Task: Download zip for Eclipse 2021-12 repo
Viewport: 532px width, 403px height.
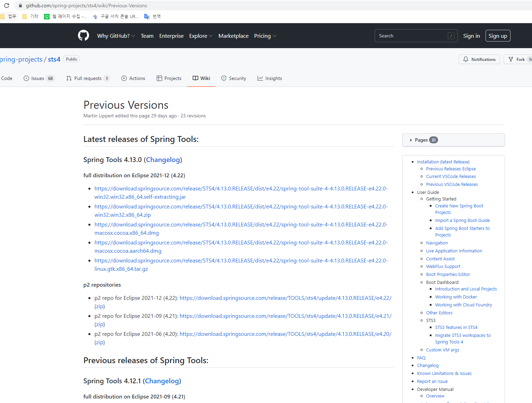Action: (100, 306)
